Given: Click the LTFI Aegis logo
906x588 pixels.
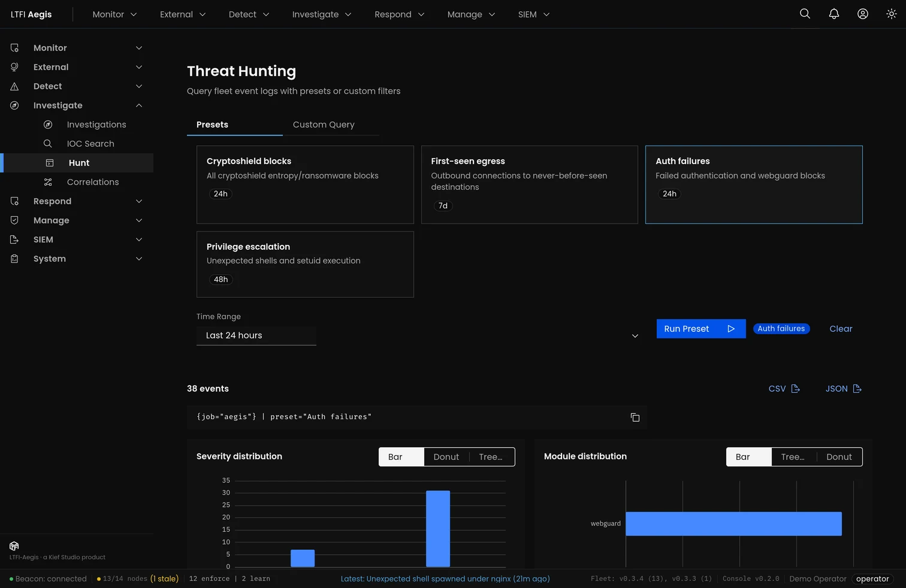Looking at the screenshot, I should 31,14.
